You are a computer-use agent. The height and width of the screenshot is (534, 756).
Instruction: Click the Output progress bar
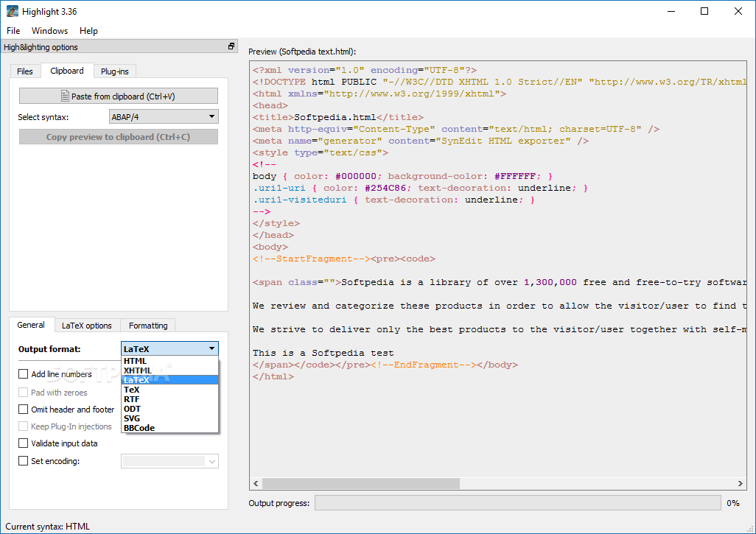click(518, 502)
